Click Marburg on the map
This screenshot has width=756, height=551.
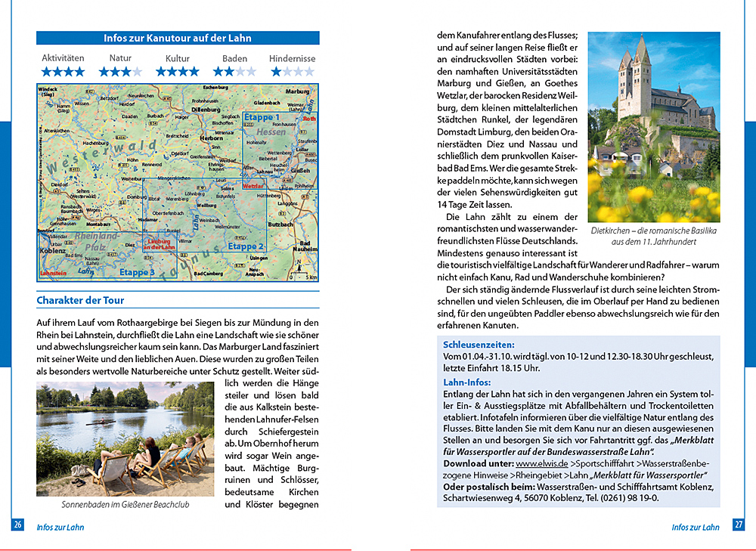tap(297, 91)
